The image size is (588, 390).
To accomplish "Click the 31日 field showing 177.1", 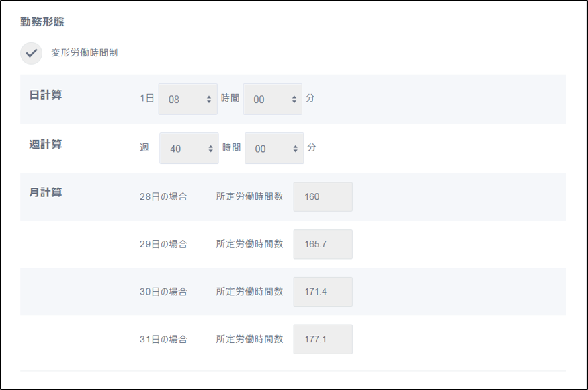I will [323, 340].
